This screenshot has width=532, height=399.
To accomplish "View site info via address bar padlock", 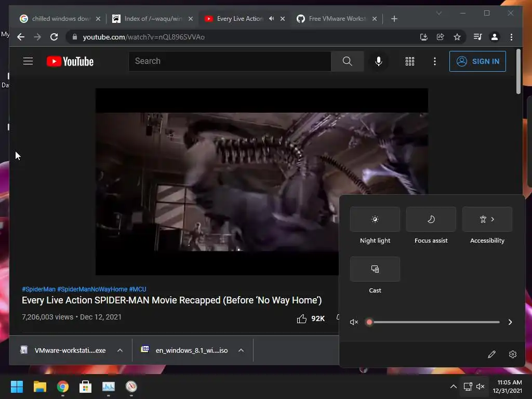I will click(75, 37).
